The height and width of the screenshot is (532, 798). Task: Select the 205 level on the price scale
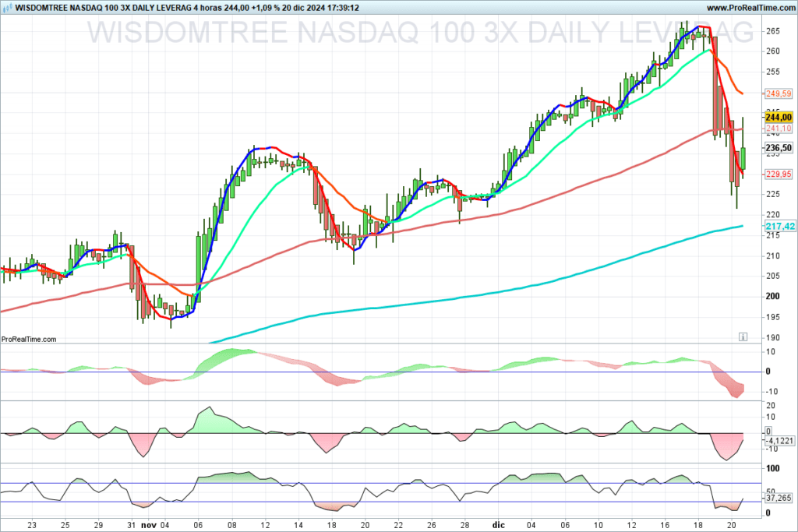click(772, 276)
